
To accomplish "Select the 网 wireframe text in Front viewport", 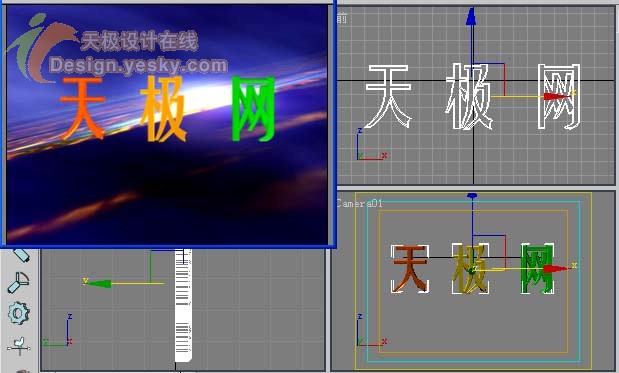I will click(559, 97).
